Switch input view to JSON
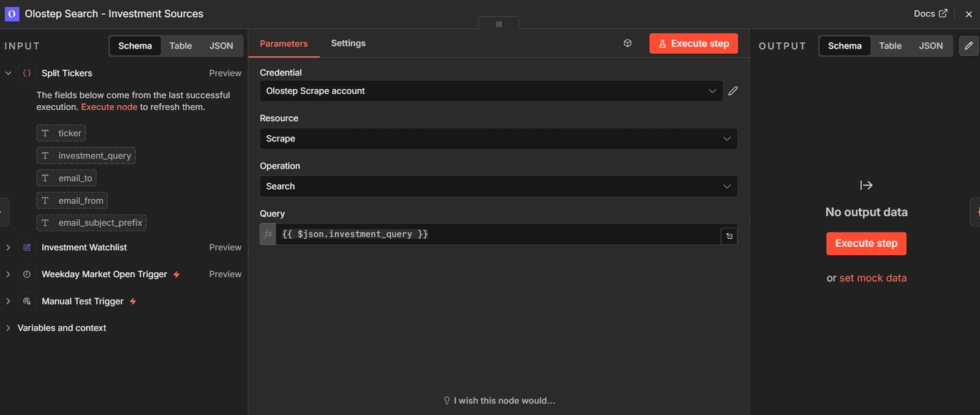Screen dimensions: 980x415 coord(221,46)
